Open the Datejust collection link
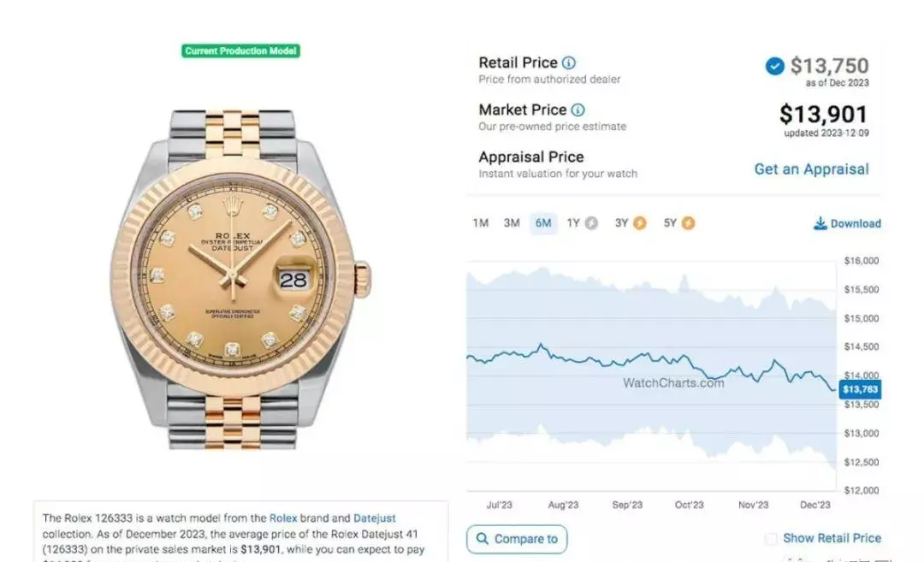 [x=374, y=518]
